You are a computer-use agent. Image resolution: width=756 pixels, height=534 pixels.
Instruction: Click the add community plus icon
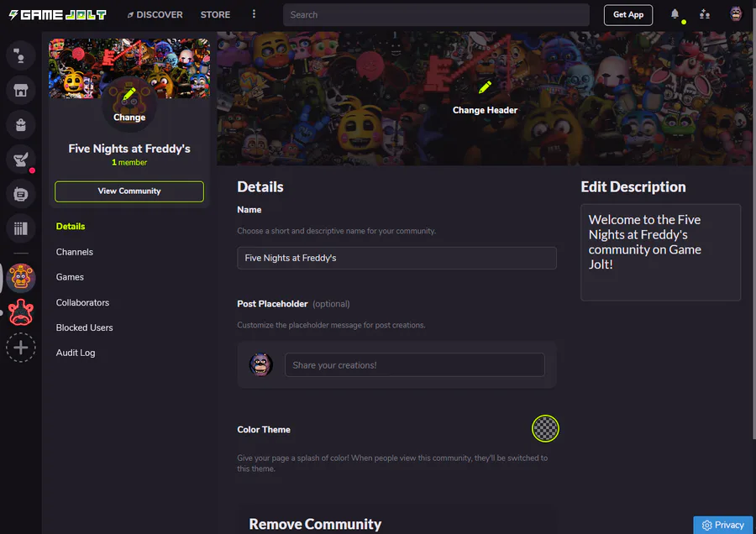coord(21,348)
